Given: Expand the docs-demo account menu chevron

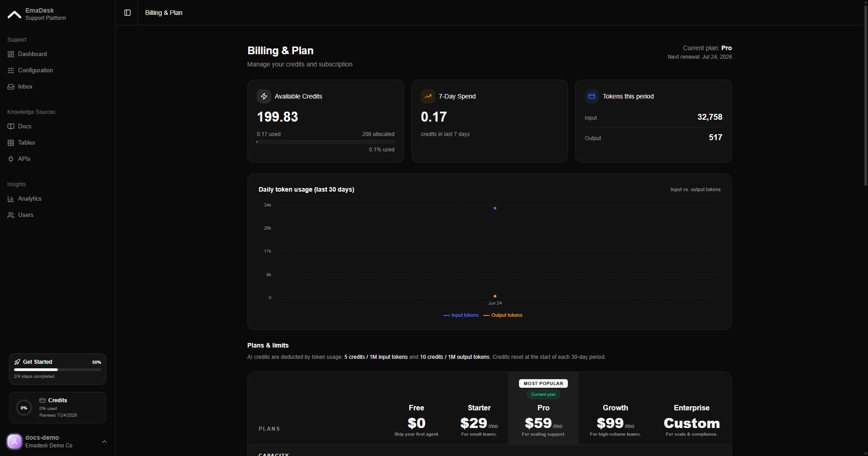Looking at the screenshot, I should point(104,442).
